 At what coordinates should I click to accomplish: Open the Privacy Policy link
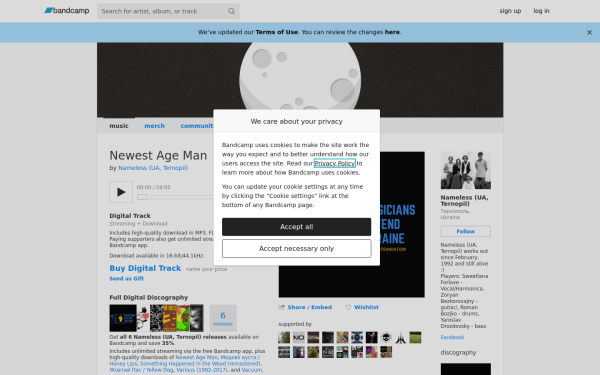pyautogui.click(x=335, y=163)
